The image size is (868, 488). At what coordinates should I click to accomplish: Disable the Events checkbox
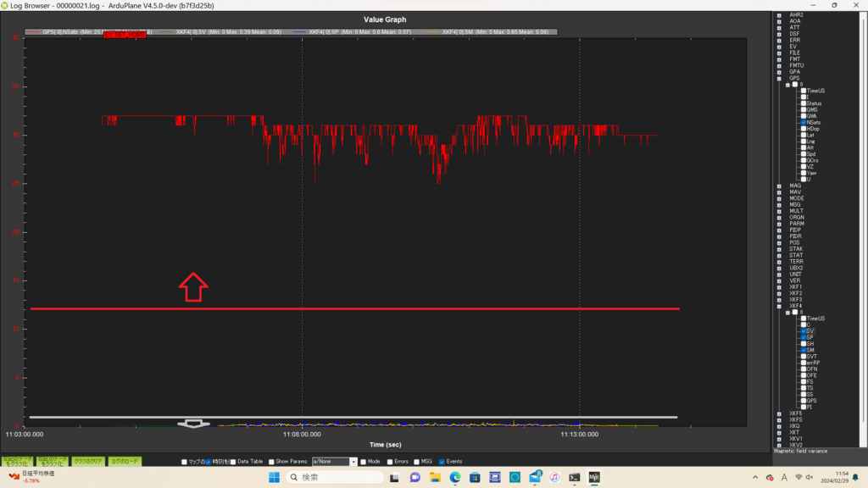442,462
